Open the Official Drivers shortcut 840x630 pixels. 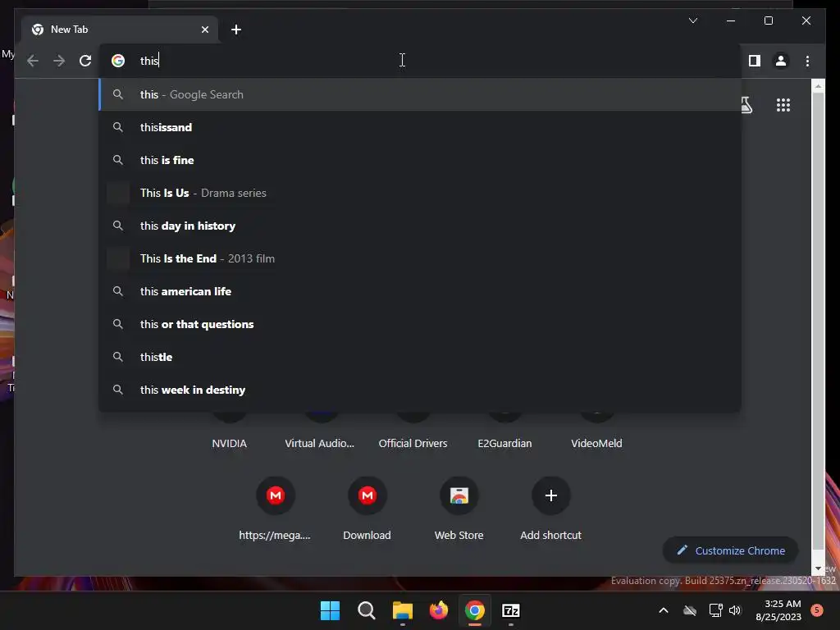click(413, 443)
